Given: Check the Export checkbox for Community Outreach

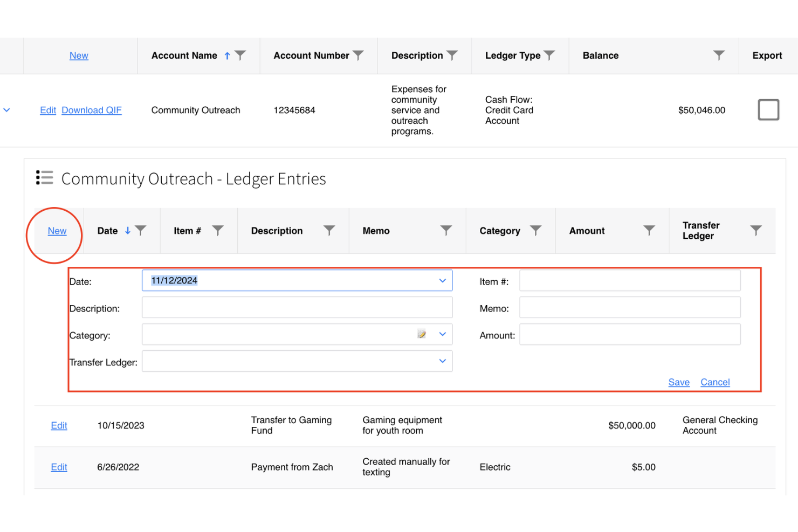Looking at the screenshot, I should click(768, 109).
